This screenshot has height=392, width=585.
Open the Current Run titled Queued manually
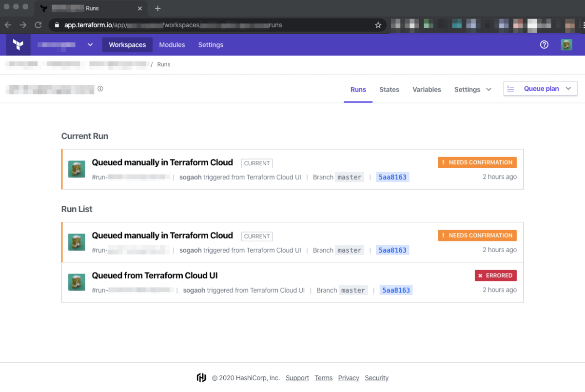click(162, 162)
